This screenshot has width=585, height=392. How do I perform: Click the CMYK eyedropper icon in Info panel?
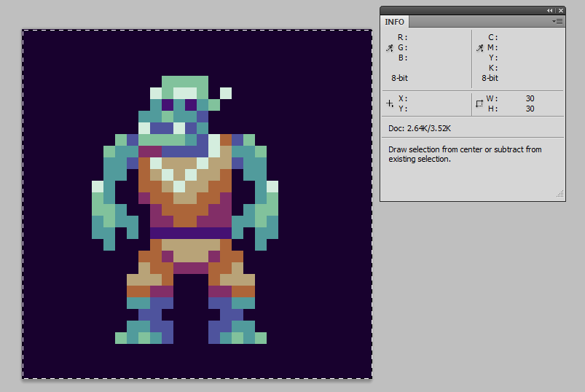coord(479,48)
